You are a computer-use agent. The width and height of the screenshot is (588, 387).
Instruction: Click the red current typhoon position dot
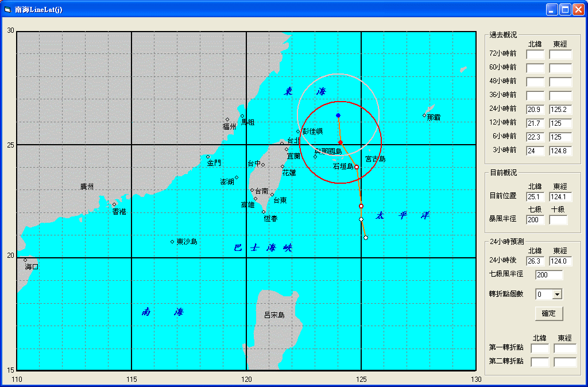341,142
